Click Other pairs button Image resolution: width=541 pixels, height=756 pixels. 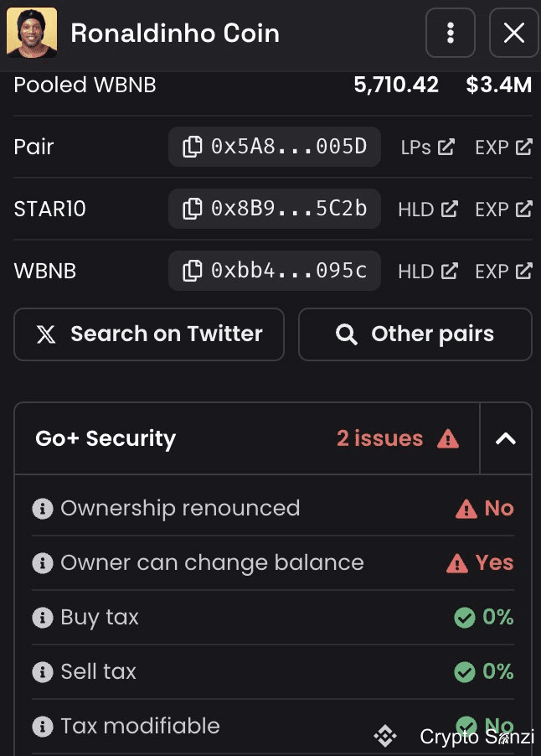(x=415, y=334)
